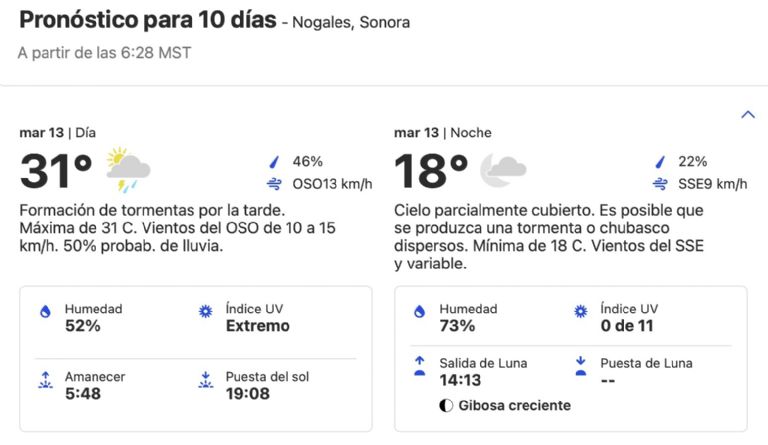Click the Gibosa creciente moon phase icon
The height and width of the screenshot is (445, 768).
(446, 405)
